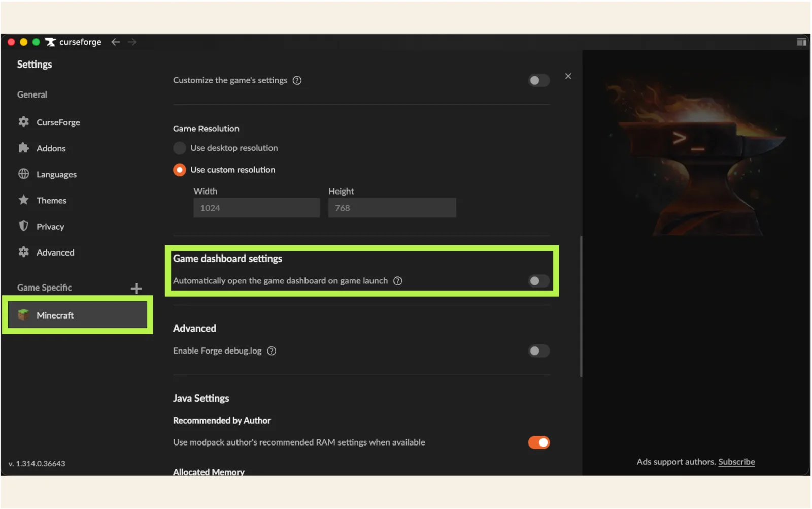812x509 pixels.
Task: Click the curseforge anvil logo in title bar
Action: [x=50, y=42]
